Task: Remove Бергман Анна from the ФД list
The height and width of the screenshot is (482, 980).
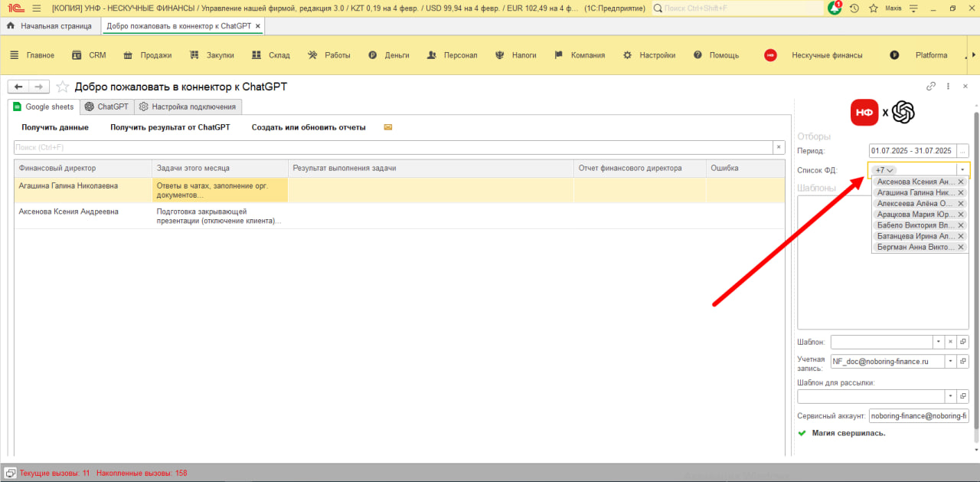Action: (960, 248)
